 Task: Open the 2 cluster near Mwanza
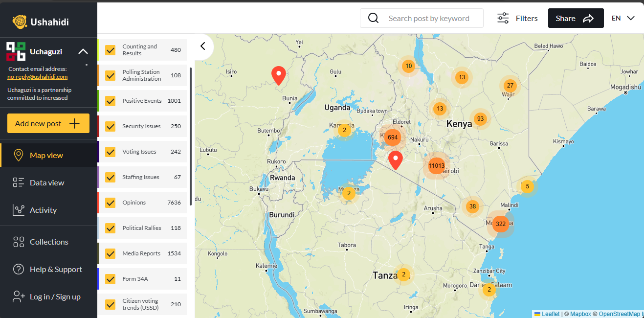(349, 193)
